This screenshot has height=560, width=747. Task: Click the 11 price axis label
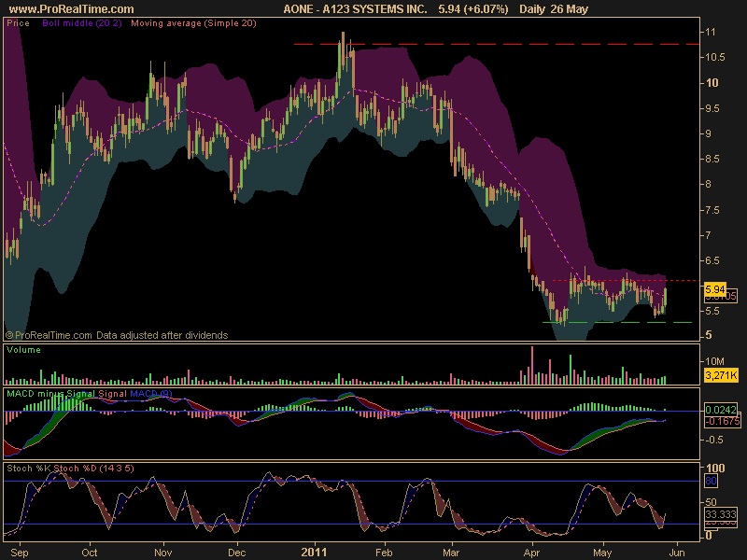coord(711,32)
